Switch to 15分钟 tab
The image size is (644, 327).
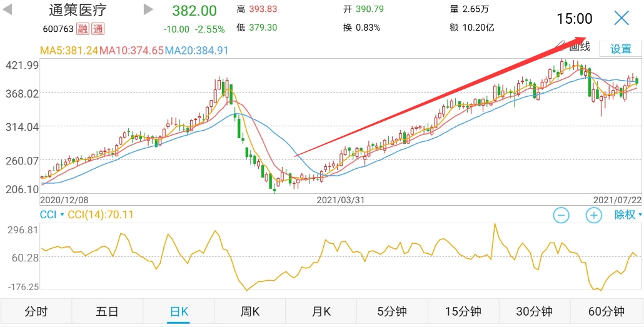[463, 312]
